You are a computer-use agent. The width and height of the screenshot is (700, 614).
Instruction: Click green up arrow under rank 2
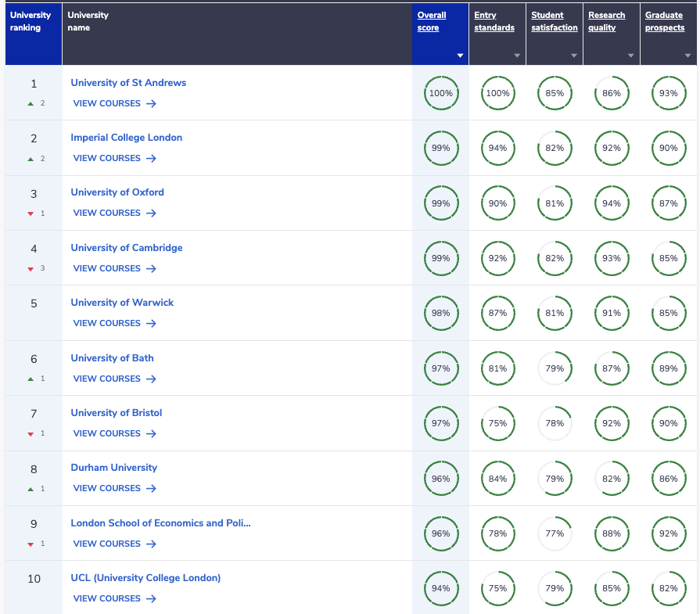point(31,159)
